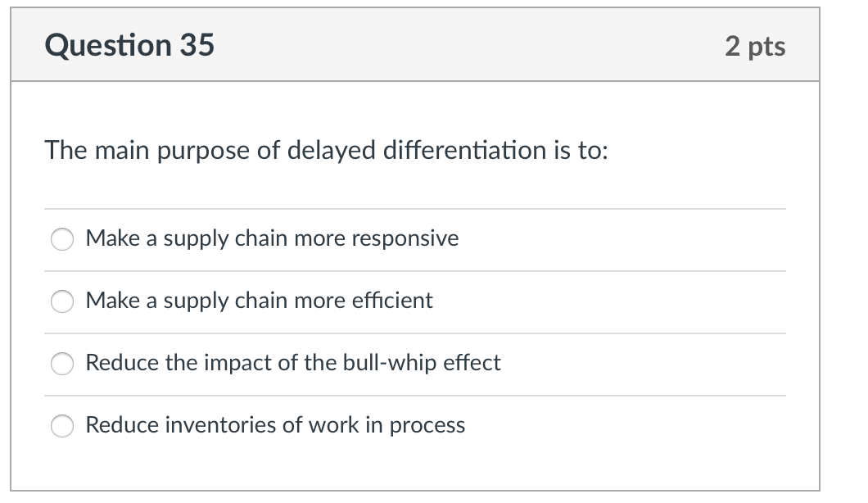Image resolution: width=868 pixels, height=503 pixels.
Task: Select the 'Reduce inventories of work in process' option
Action: coord(61,425)
